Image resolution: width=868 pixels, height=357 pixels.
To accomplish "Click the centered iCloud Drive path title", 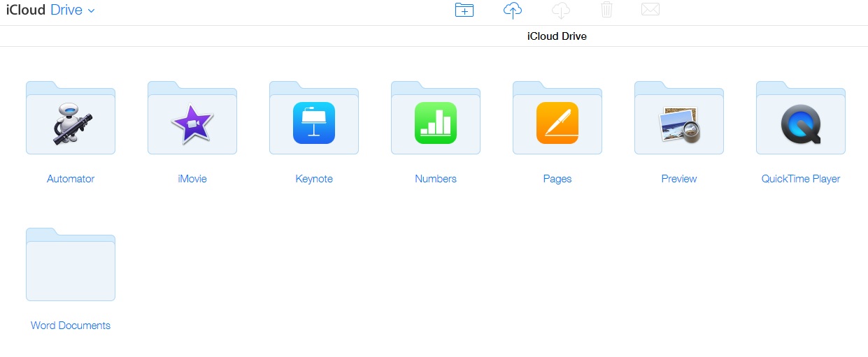I will tap(557, 36).
